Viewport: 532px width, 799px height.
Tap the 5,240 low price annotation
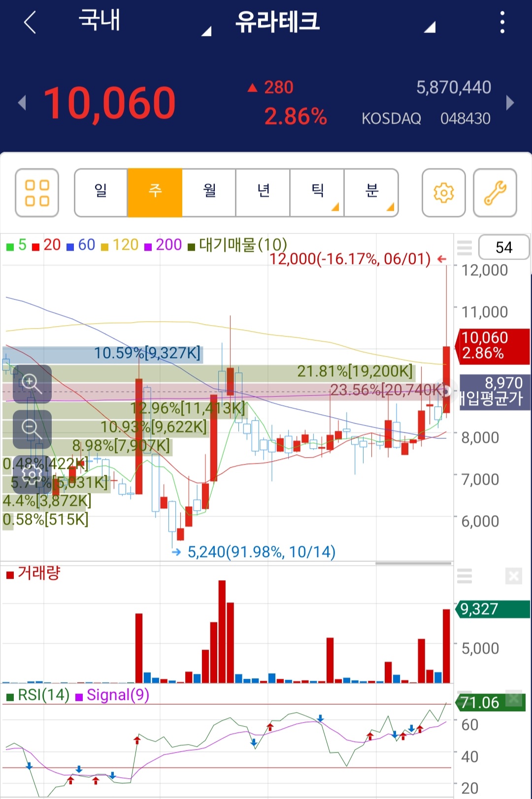pyautogui.click(x=254, y=552)
